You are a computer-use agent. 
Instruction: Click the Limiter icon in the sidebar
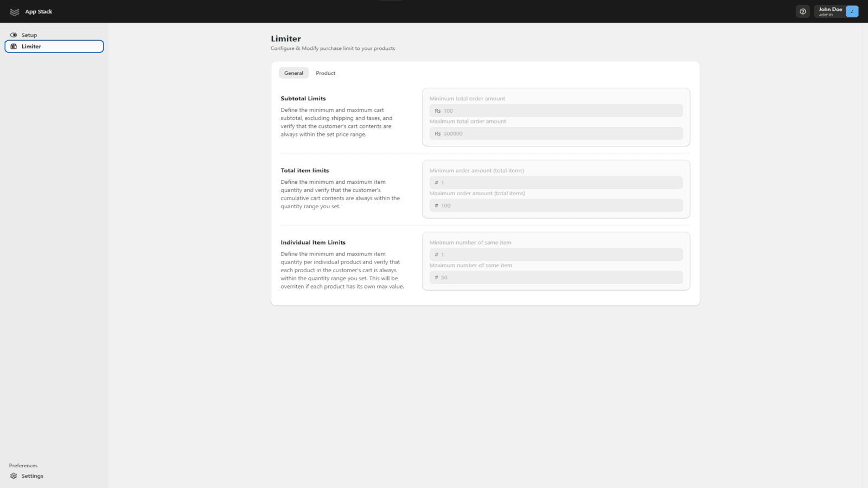pyautogui.click(x=14, y=47)
